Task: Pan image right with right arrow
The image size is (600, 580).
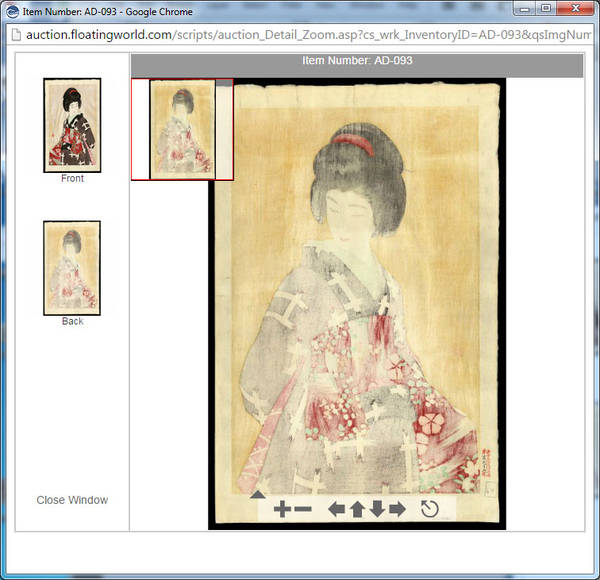Action: [398, 509]
